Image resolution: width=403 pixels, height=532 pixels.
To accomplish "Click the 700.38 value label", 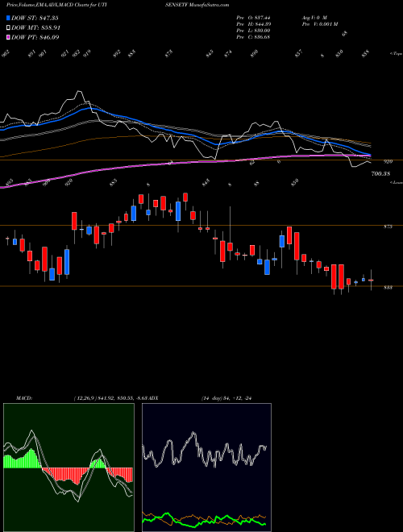I will click(380, 173).
